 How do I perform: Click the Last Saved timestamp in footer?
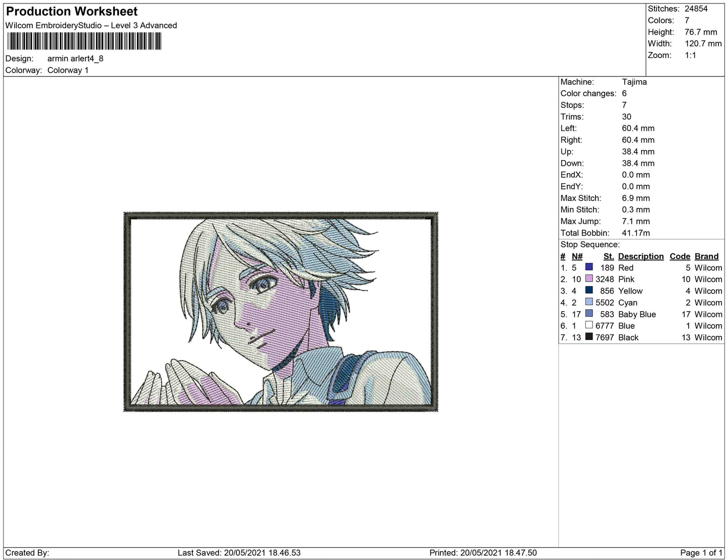(x=239, y=552)
